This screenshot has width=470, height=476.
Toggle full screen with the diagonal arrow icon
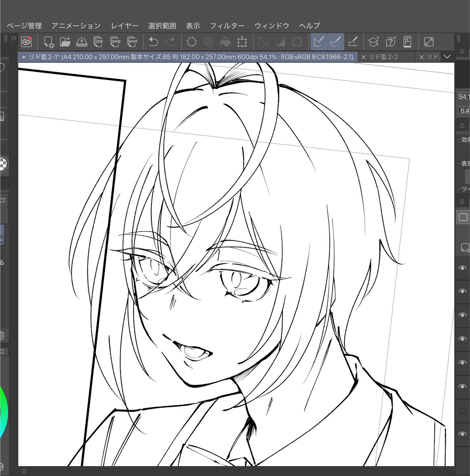tap(428, 42)
